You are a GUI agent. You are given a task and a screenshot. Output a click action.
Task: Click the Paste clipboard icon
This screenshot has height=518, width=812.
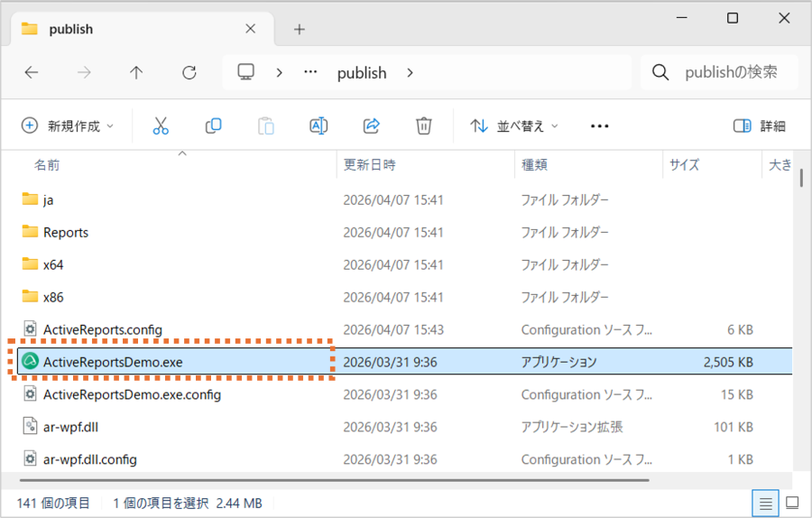tap(266, 125)
